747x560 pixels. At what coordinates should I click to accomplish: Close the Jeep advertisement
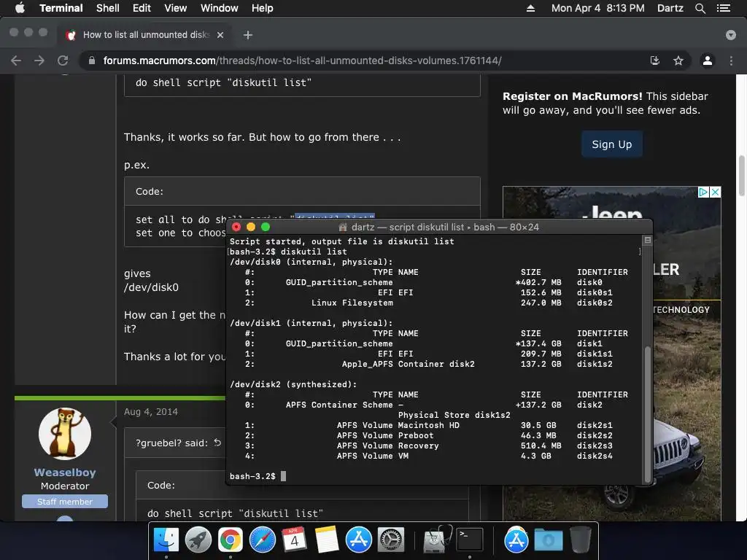715,192
